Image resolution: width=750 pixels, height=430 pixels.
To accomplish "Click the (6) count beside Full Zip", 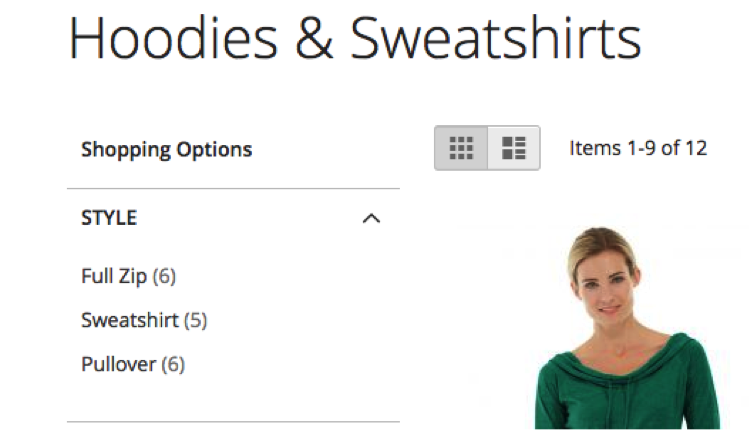I will [164, 276].
